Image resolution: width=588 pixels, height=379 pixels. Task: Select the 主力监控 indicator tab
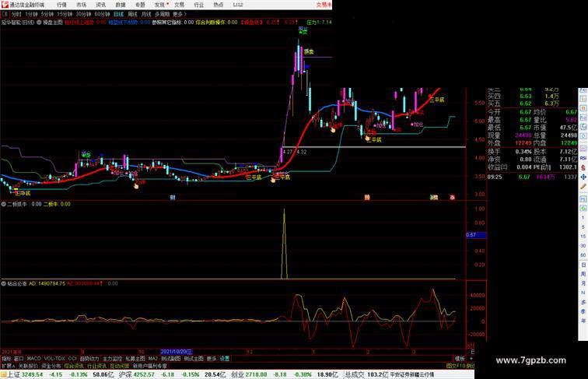[x=112, y=359]
